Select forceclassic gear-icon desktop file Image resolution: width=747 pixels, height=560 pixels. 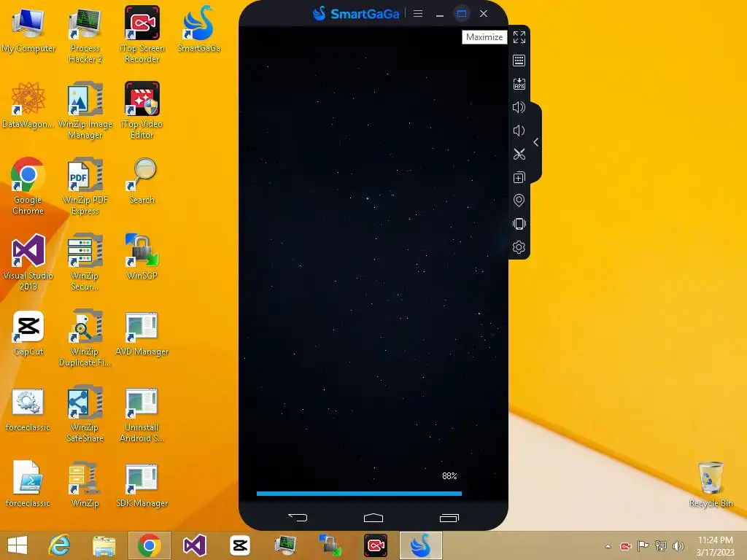pos(28,408)
